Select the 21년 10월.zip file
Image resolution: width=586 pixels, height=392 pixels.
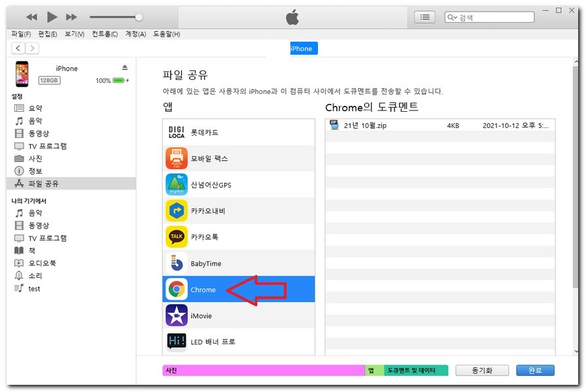365,125
